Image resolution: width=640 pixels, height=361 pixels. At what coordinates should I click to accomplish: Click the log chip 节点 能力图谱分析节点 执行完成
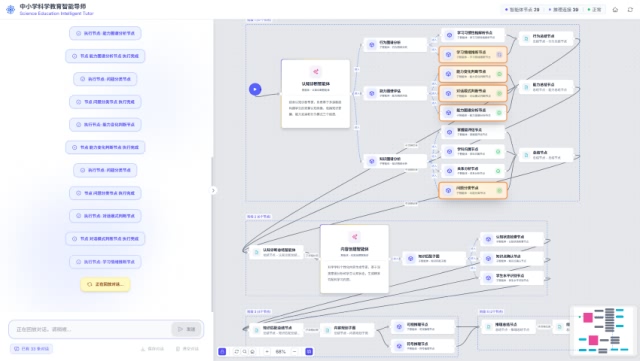pyautogui.click(x=105, y=56)
